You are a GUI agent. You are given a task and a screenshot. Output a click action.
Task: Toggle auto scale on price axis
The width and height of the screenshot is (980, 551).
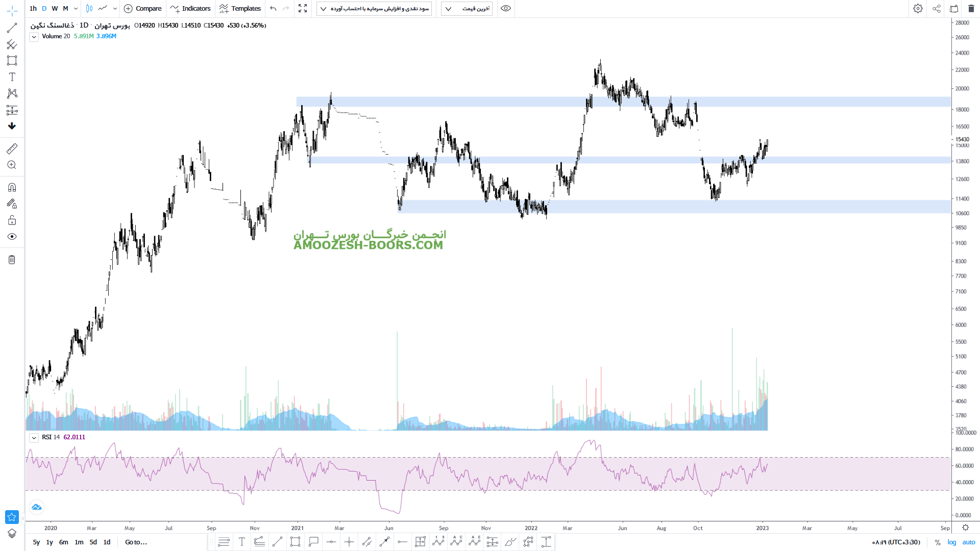tap(968, 542)
